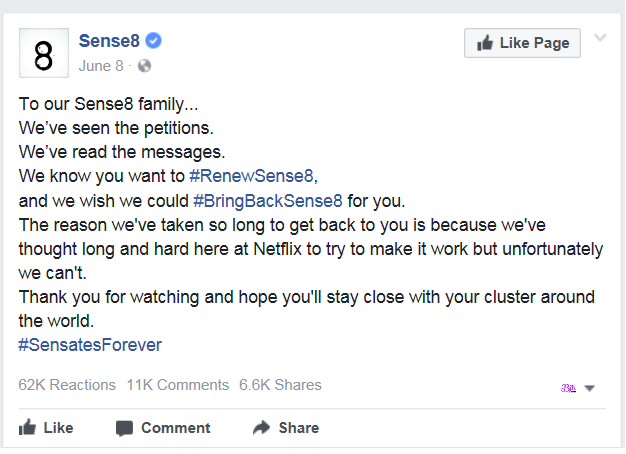Click the small purple profile icon
The width and height of the screenshot is (626, 454).
(x=568, y=388)
